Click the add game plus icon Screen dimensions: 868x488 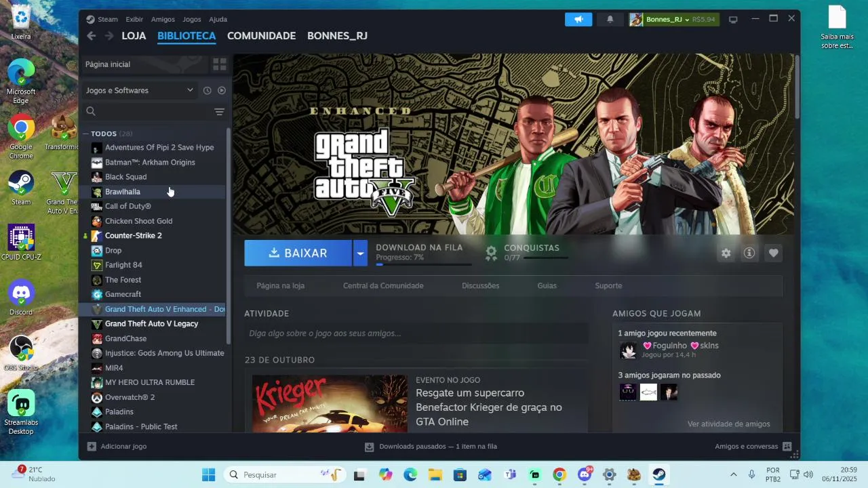[x=92, y=447]
